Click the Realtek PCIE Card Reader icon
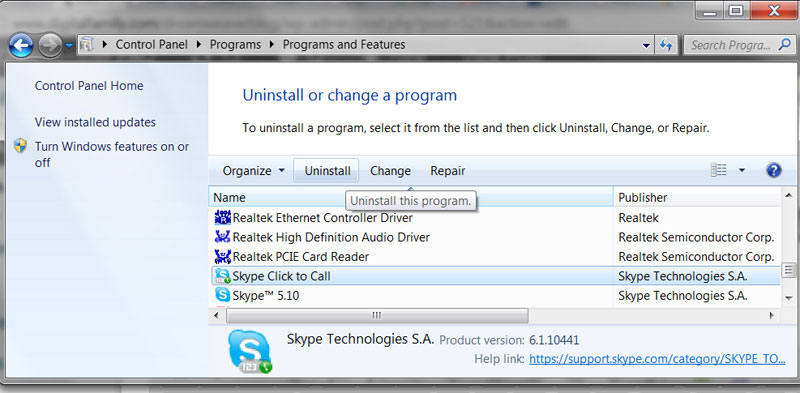The width and height of the screenshot is (800, 393). [222, 257]
